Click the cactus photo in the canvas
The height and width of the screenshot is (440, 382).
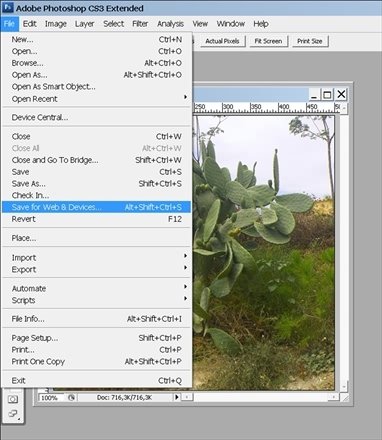264,252
